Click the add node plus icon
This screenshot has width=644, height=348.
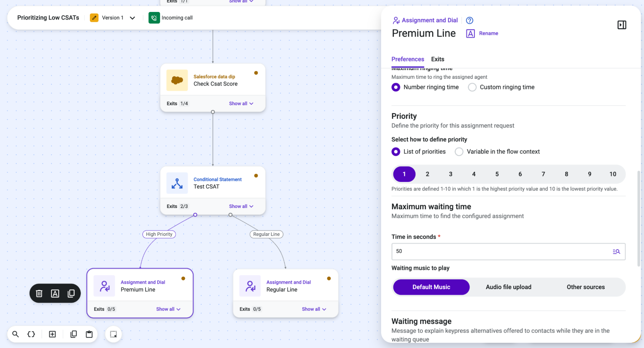[x=52, y=334]
